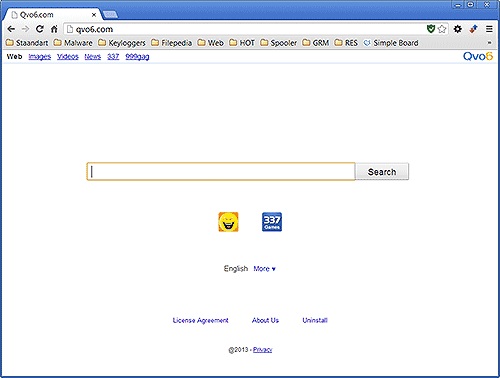Viewport: 500px width, 378px height.
Task: Open the Privacy link
Action: pos(263,350)
